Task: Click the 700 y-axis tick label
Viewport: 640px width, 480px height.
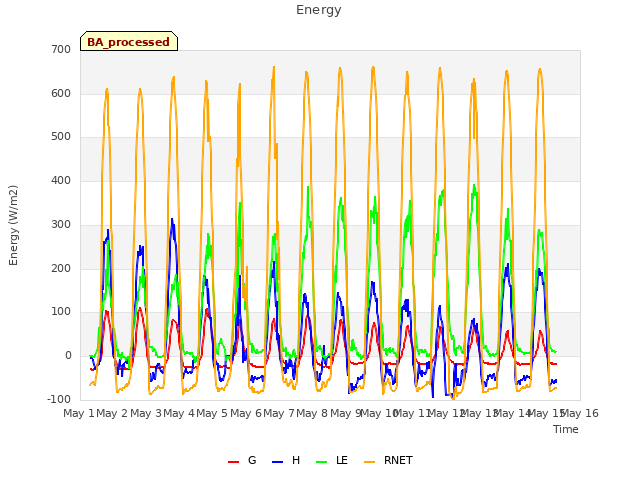Action: [x=61, y=49]
